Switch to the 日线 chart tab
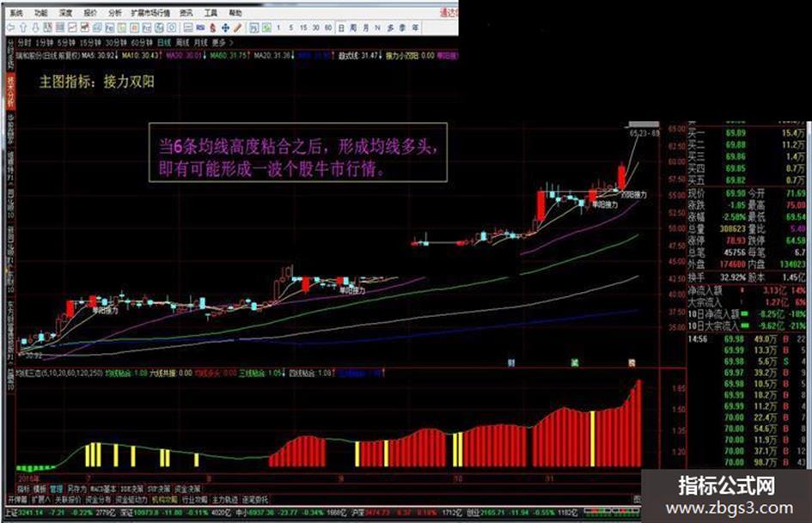 [x=164, y=42]
